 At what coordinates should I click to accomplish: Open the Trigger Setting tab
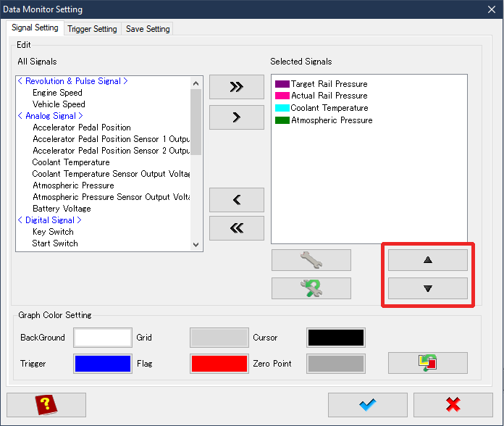point(92,29)
